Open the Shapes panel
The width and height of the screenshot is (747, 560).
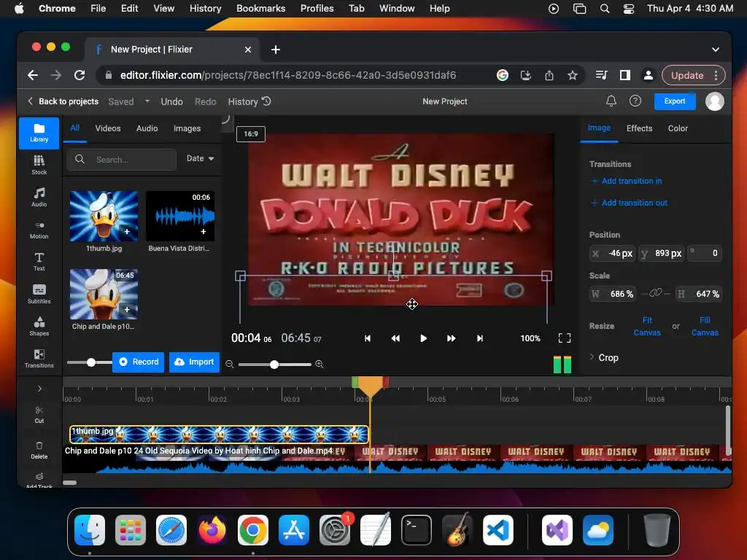[x=39, y=326]
